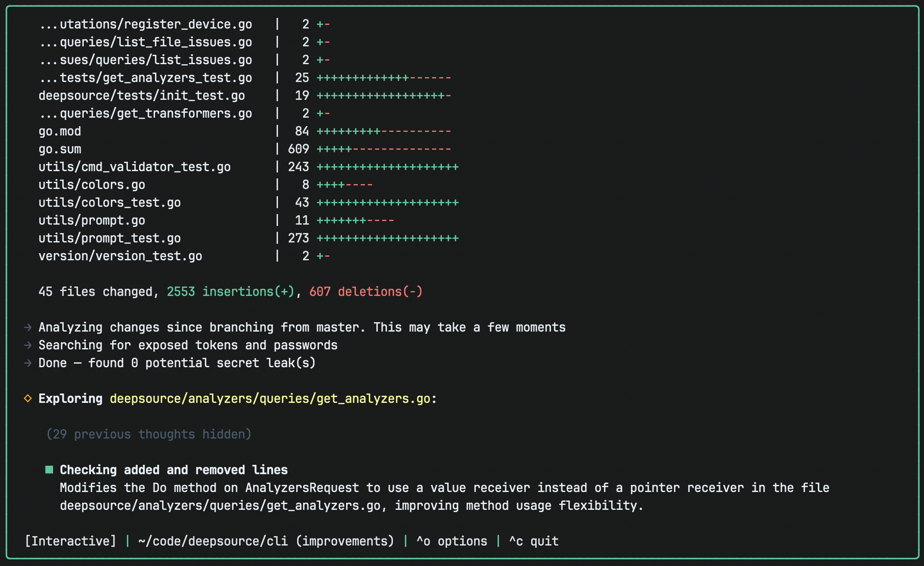Screen dimensions: 924x566
Task: Select the go.sum file row
Action: pyautogui.click(x=60, y=149)
